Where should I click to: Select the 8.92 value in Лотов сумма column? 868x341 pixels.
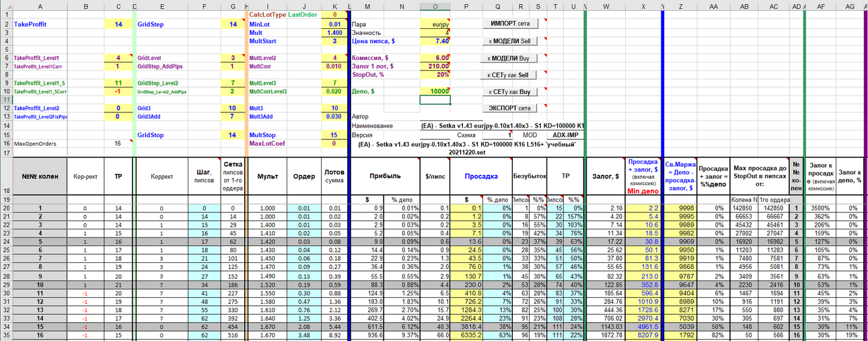[334, 334]
